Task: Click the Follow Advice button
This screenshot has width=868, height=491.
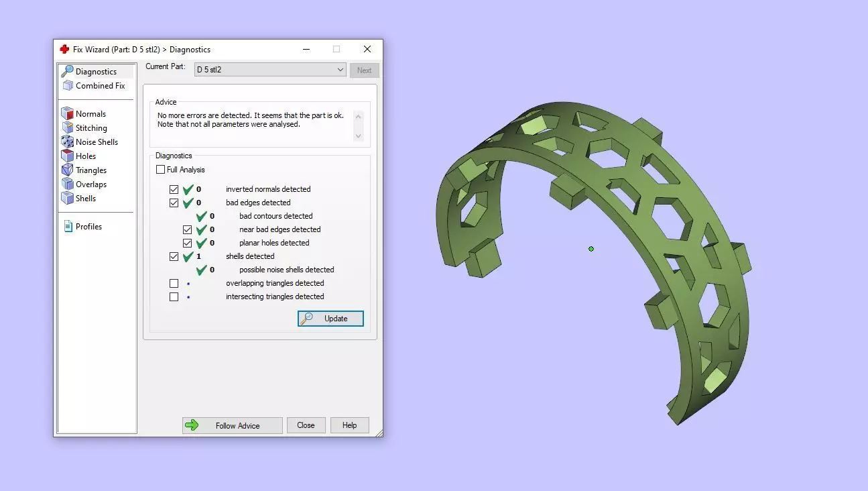Action: [232, 425]
